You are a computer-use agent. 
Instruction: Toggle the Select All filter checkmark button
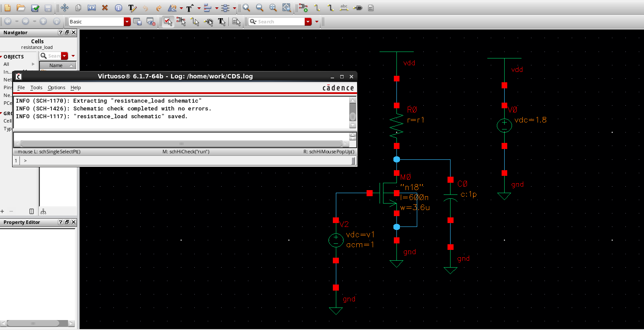pos(167,22)
